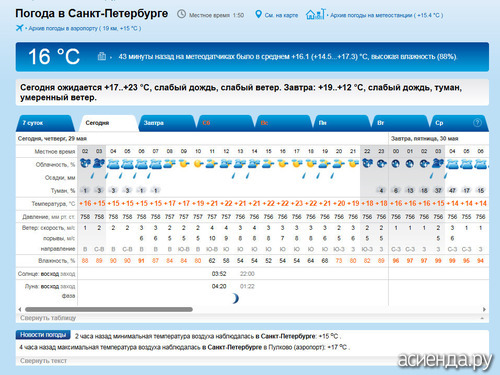Click the airplane airport archive icon
500x375 pixels.
point(20,28)
